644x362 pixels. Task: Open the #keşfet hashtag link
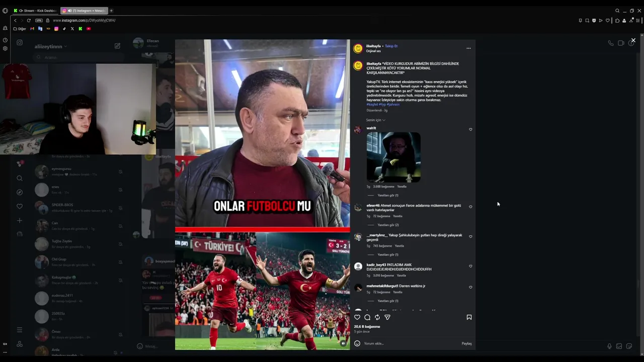[372, 104]
